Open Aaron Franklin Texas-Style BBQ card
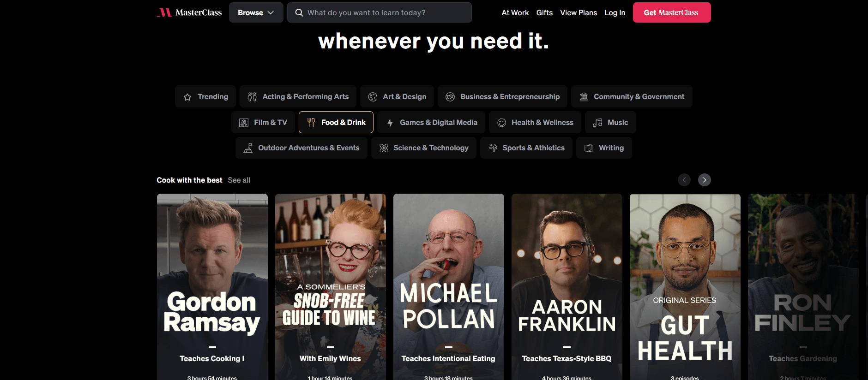 567,287
